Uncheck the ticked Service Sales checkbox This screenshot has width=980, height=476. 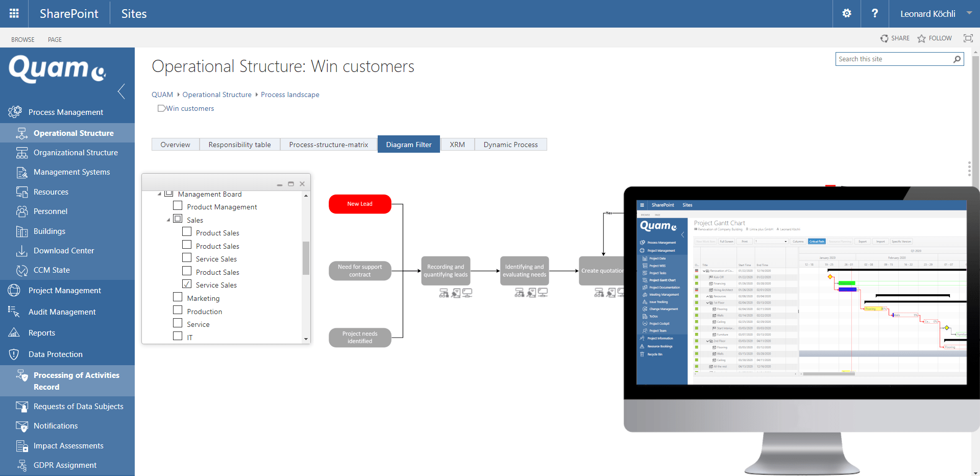187,284
